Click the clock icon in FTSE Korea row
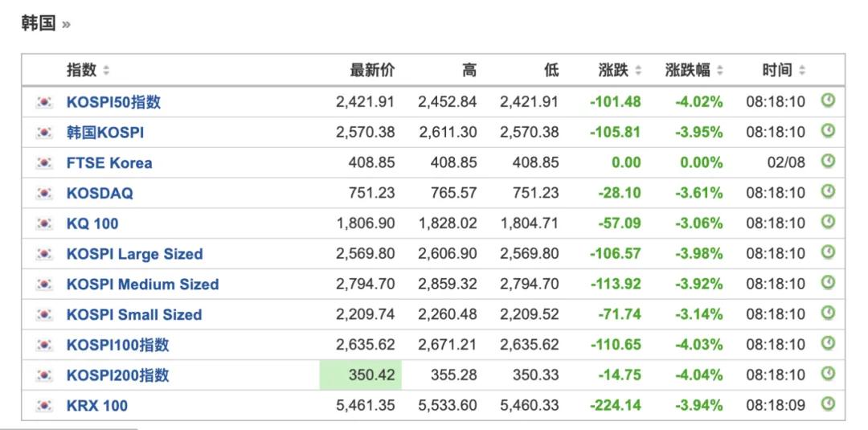 point(828,162)
